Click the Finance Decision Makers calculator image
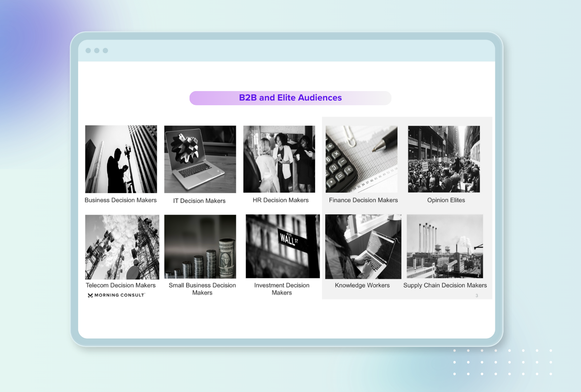Viewport: 581px width, 392px height. [x=362, y=159]
